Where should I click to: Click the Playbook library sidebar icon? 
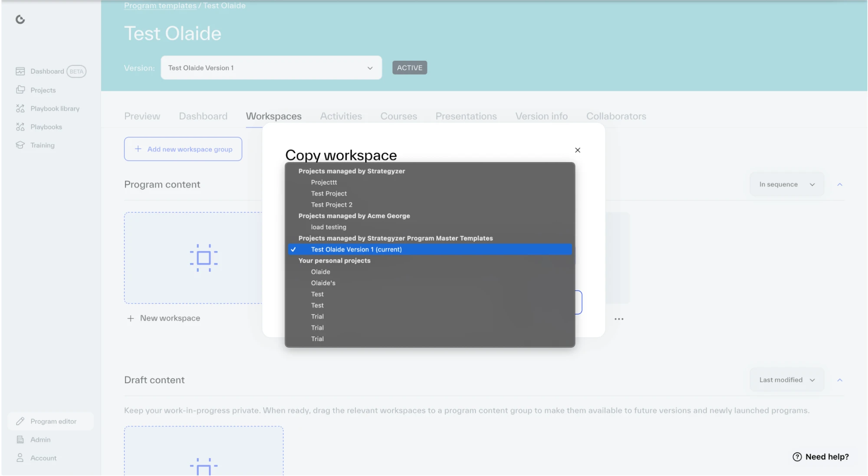[20, 108]
